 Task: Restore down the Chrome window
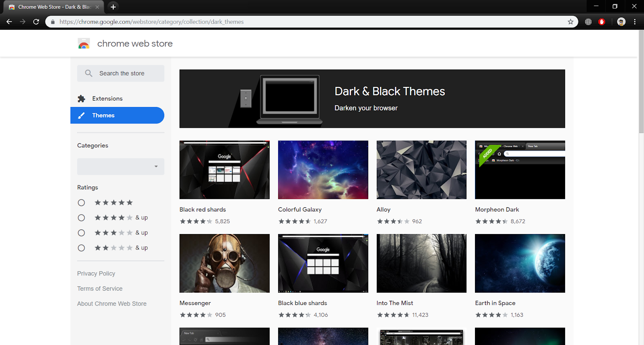pos(615,6)
